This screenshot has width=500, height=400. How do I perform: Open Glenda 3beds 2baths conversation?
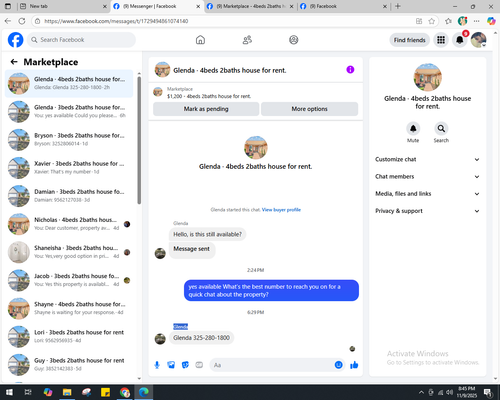point(69,112)
